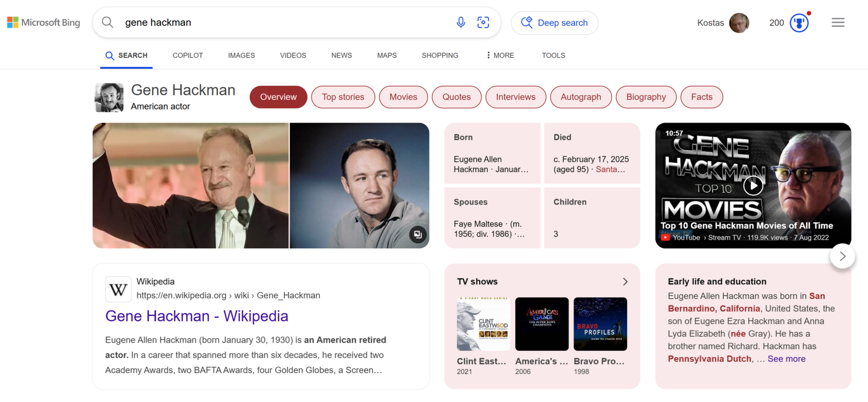The height and width of the screenshot is (402, 868).
Task: Open the Clint Eastwood TV show thumbnail
Action: [483, 324]
